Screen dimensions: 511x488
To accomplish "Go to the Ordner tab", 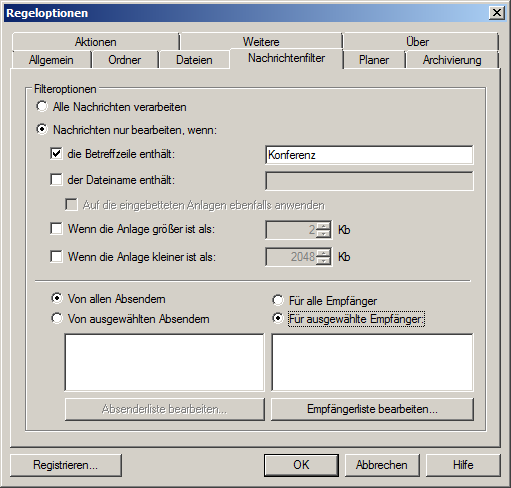I will pyautogui.click(x=125, y=60).
